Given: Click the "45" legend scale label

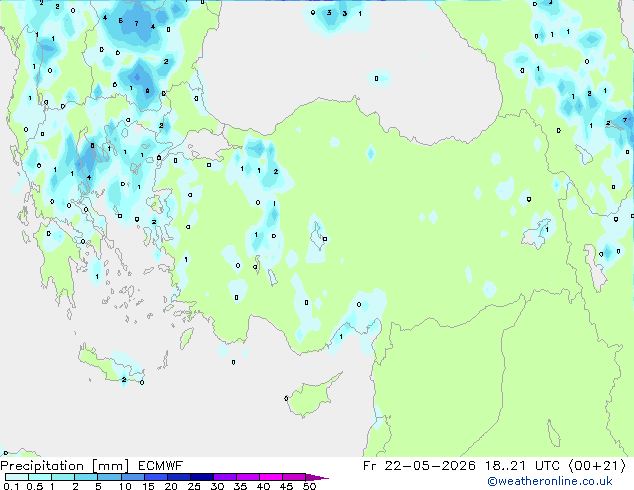Looking at the screenshot, I should pyautogui.click(x=286, y=486).
